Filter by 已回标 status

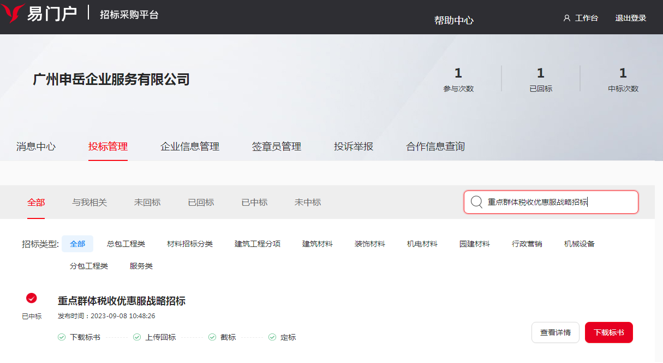[201, 202]
